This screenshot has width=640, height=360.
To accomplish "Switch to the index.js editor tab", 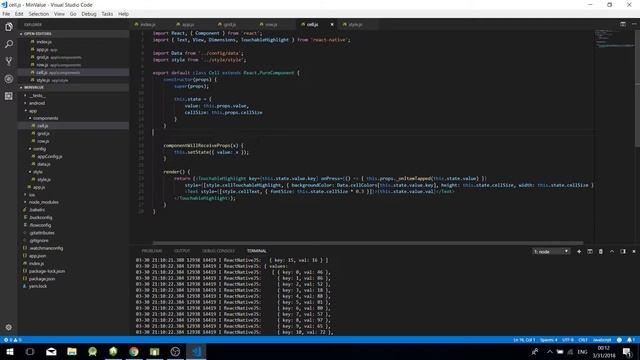I will [x=149, y=24].
